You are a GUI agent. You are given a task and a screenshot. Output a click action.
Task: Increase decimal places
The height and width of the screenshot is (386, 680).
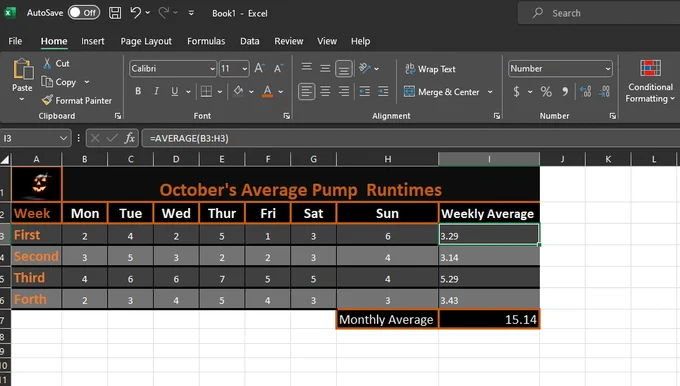[586, 92]
